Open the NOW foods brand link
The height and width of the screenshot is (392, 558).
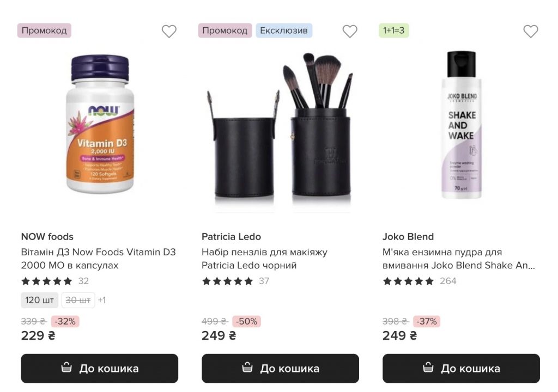[x=47, y=237]
